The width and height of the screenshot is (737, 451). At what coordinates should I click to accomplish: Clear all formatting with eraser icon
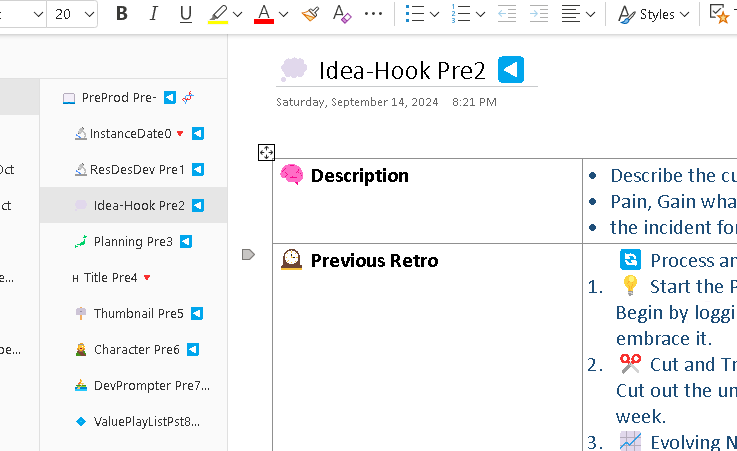coord(342,14)
